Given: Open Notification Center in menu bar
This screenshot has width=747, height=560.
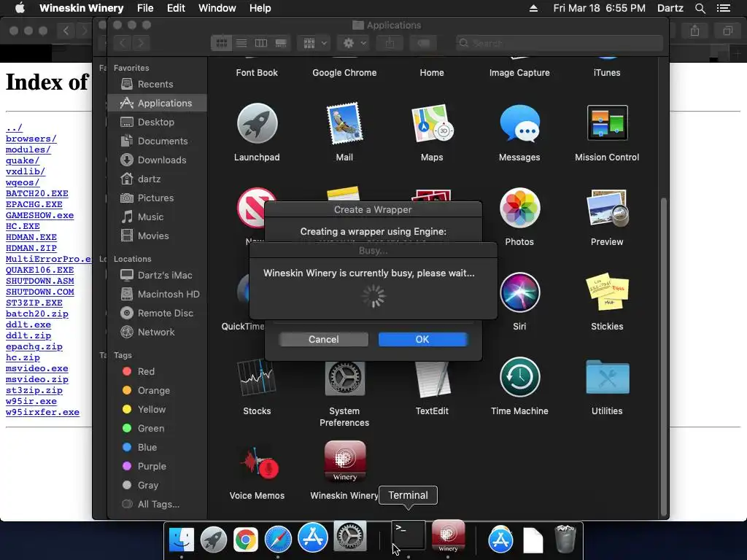Looking at the screenshot, I should click(723, 8).
